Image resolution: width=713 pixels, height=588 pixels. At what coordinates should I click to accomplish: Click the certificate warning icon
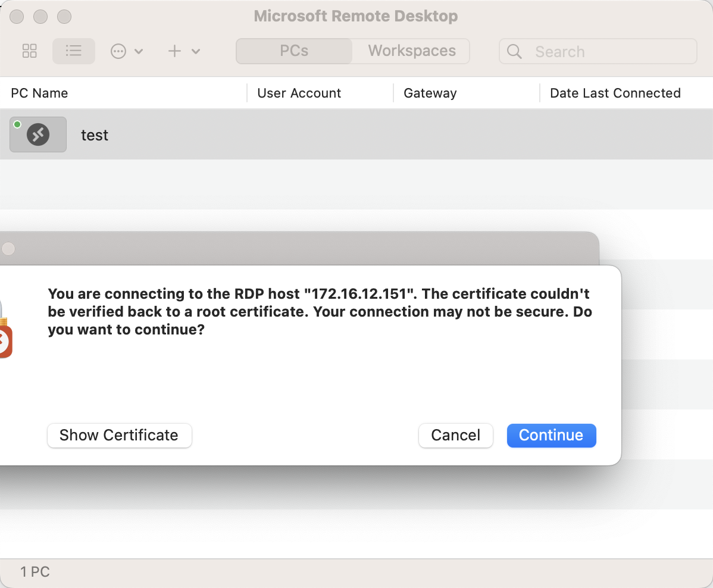click(5, 330)
